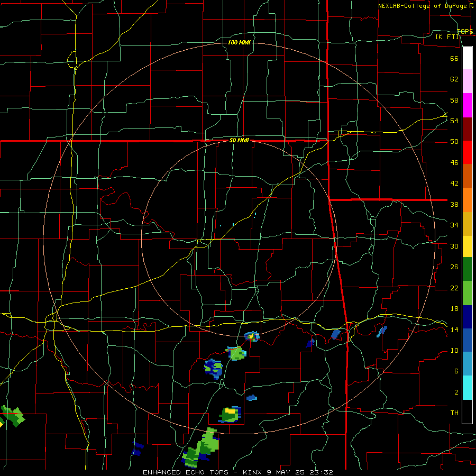Click the legend value "50"

click(x=454, y=141)
